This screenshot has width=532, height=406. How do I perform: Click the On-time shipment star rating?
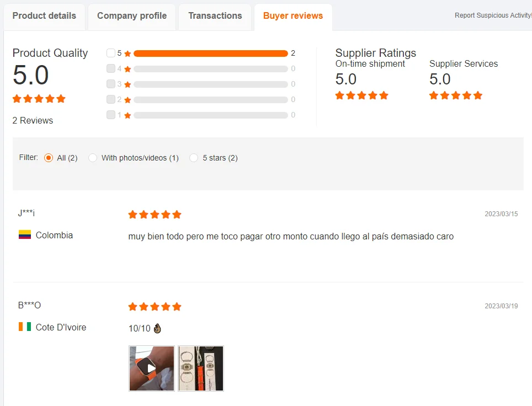click(361, 95)
